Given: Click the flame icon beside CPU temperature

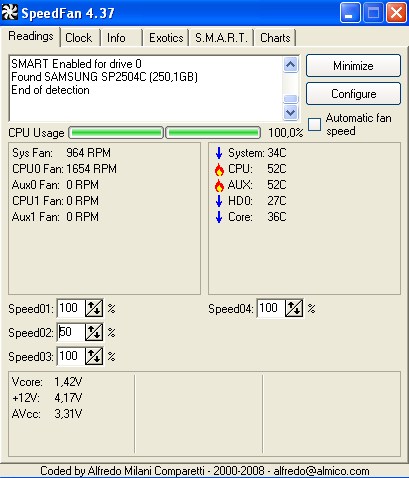Looking at the screenshot, I should pos(219,169).
